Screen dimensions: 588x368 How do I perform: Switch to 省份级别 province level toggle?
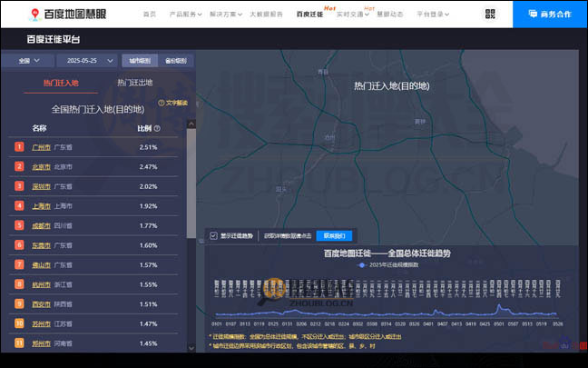(175, 61)
